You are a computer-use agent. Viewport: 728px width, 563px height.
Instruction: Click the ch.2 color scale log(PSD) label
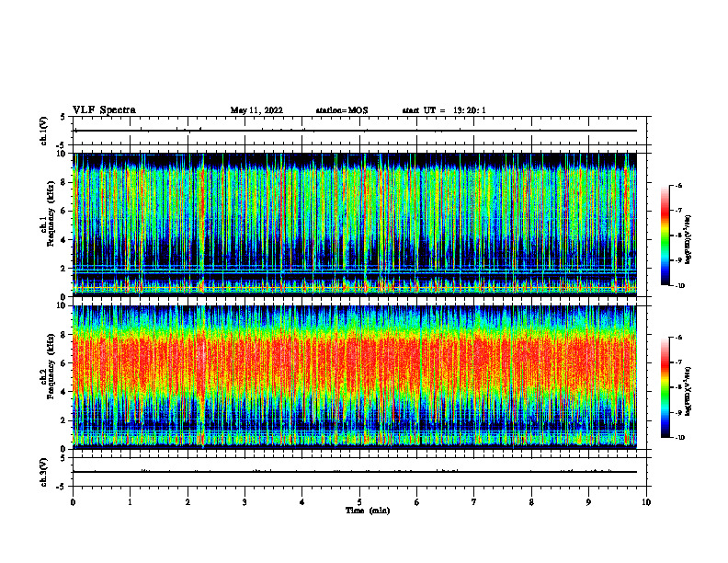pyautogui.click(x=689, y=391)
